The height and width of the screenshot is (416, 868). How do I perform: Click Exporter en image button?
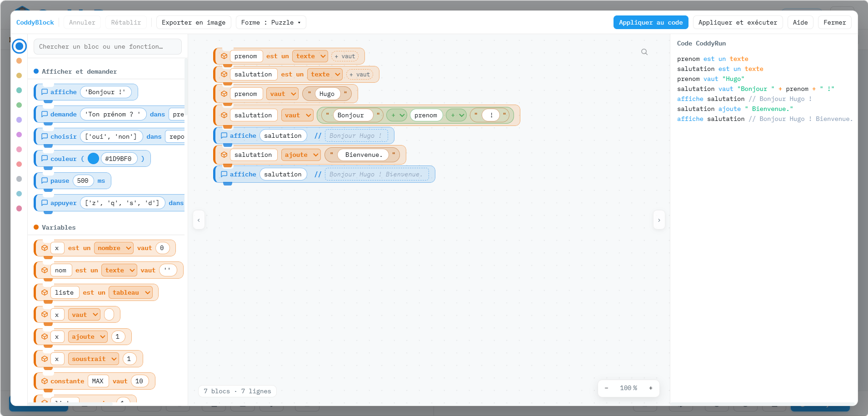tap(194, 22)
